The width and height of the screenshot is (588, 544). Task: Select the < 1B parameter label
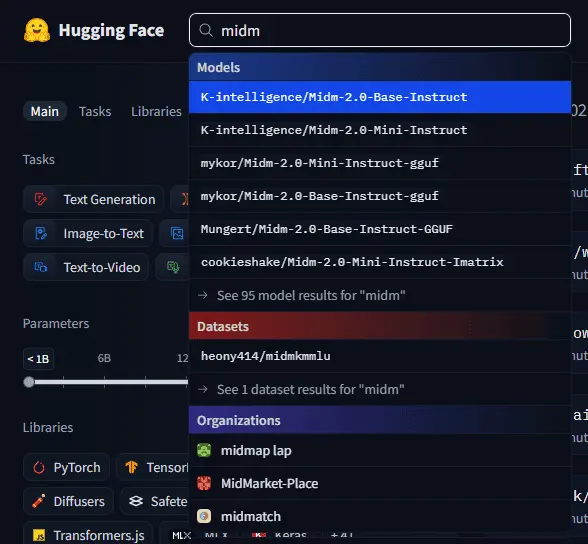(38, 359)
